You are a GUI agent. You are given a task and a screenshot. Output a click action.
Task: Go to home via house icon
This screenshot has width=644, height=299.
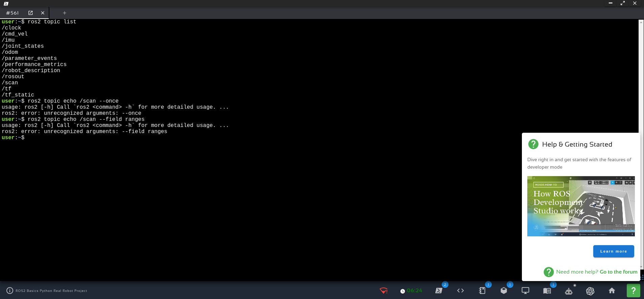[x=612, y=291]
